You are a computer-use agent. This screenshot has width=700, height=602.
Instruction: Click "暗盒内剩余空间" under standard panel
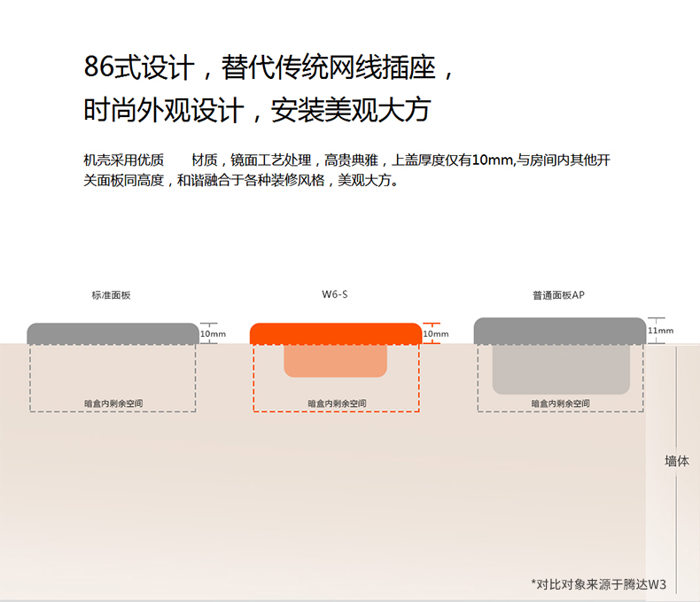pos(113,403)
